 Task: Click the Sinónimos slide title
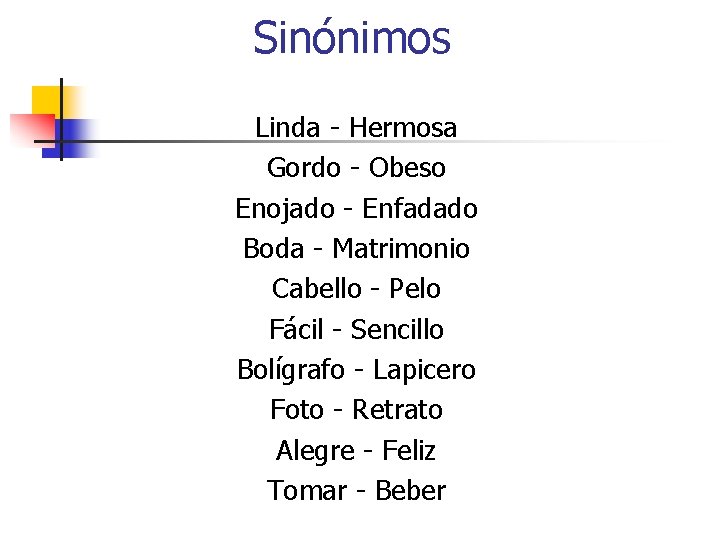pos(352,39)
